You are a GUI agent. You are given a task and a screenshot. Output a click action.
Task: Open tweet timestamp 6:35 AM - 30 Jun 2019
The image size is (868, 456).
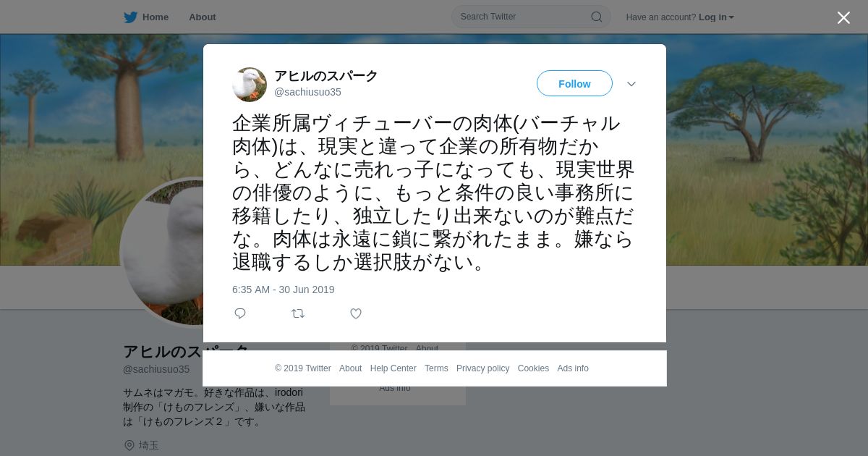[x=284, y=290]
